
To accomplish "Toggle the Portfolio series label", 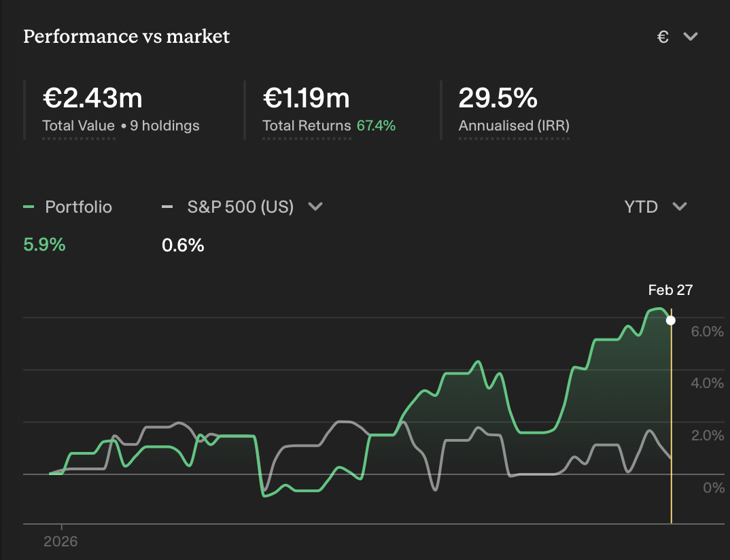I will (x=78, y=207).
